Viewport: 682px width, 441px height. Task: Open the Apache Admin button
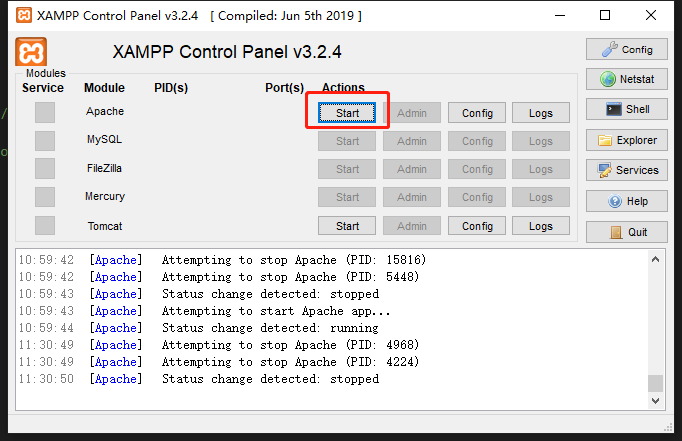point(411,113)
